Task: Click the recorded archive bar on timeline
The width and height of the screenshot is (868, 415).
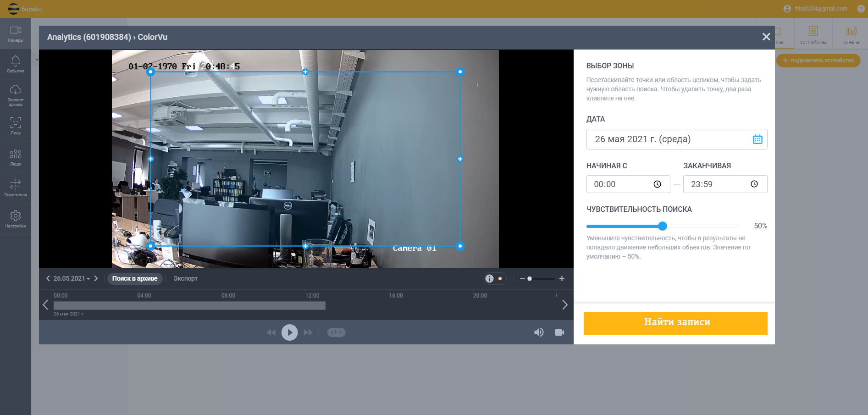Action: [189, 306]
